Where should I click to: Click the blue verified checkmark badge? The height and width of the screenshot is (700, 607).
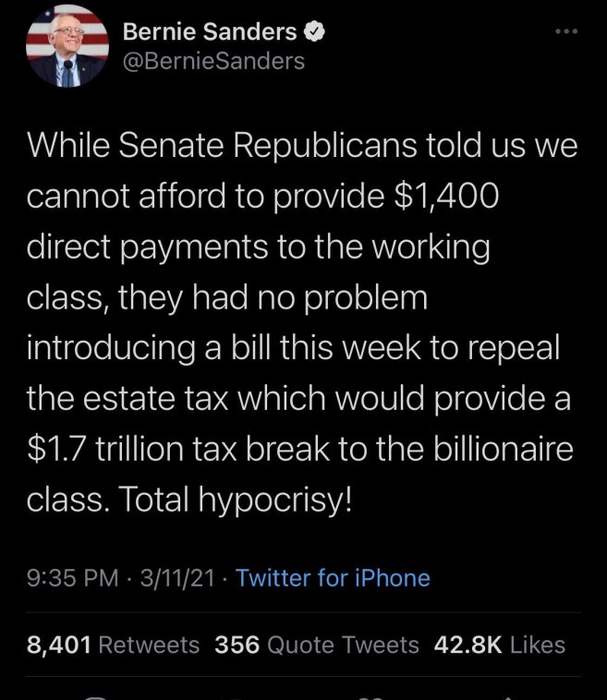[314, 32]
